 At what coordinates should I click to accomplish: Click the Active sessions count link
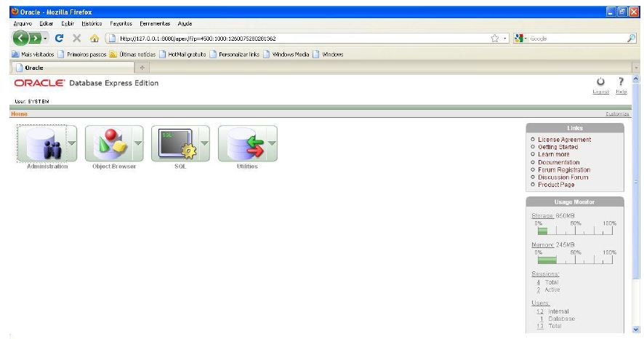(x=539, y=290)
